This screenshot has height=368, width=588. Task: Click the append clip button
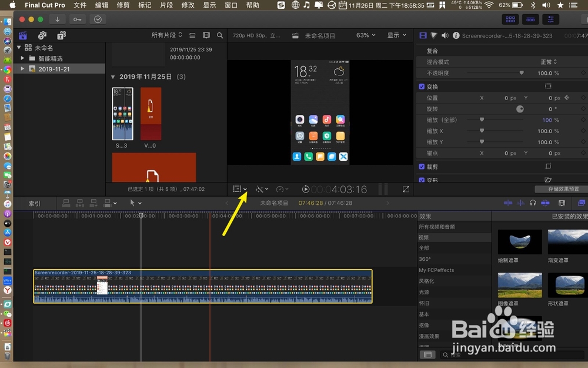(93, 203)
